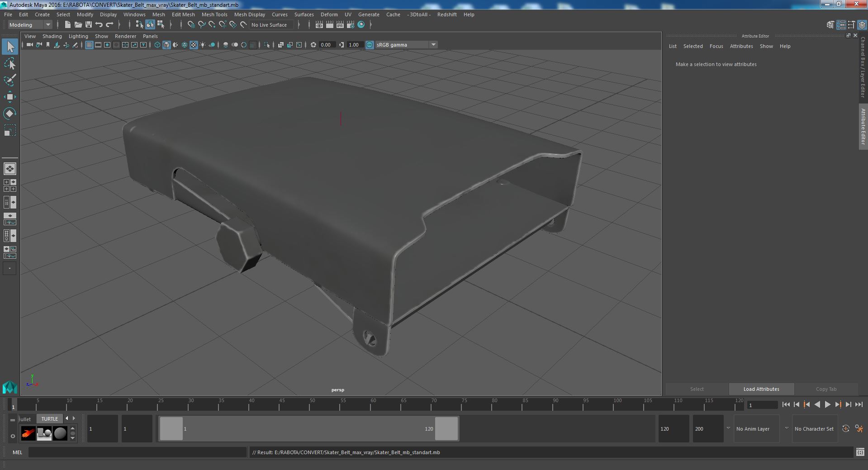
Task: Expand range slider options arrow next to 200
Action: [728, 428]
